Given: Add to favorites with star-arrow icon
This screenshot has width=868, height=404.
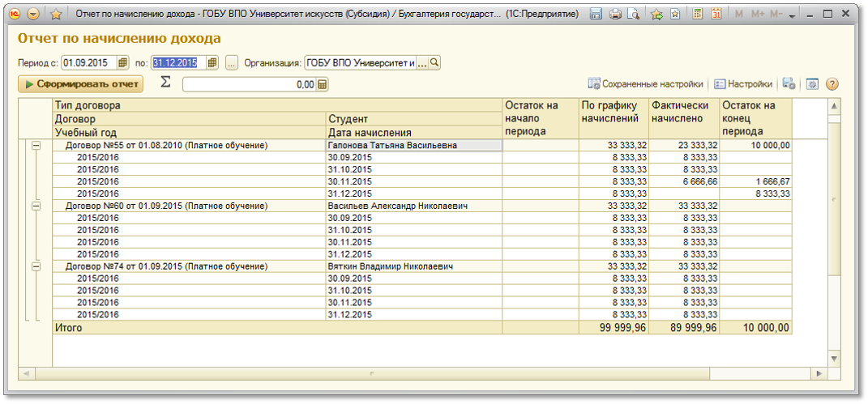Looking at the screenshot, I should point(657,15).
